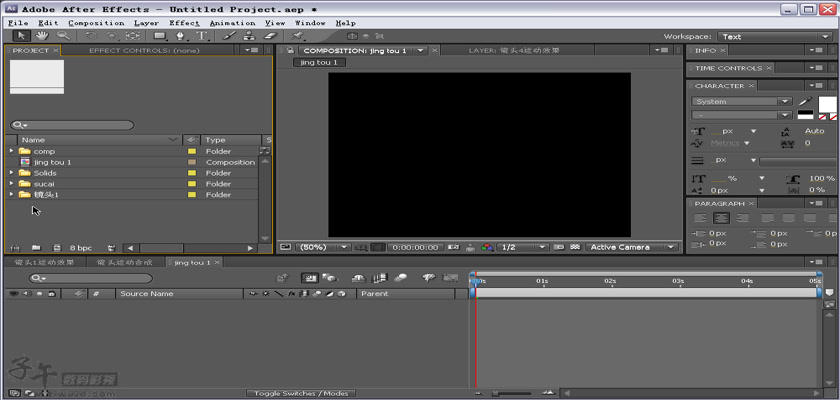Select the Pen tool
This screenshot has width=840, height=400.
click(x=181, y=36)
